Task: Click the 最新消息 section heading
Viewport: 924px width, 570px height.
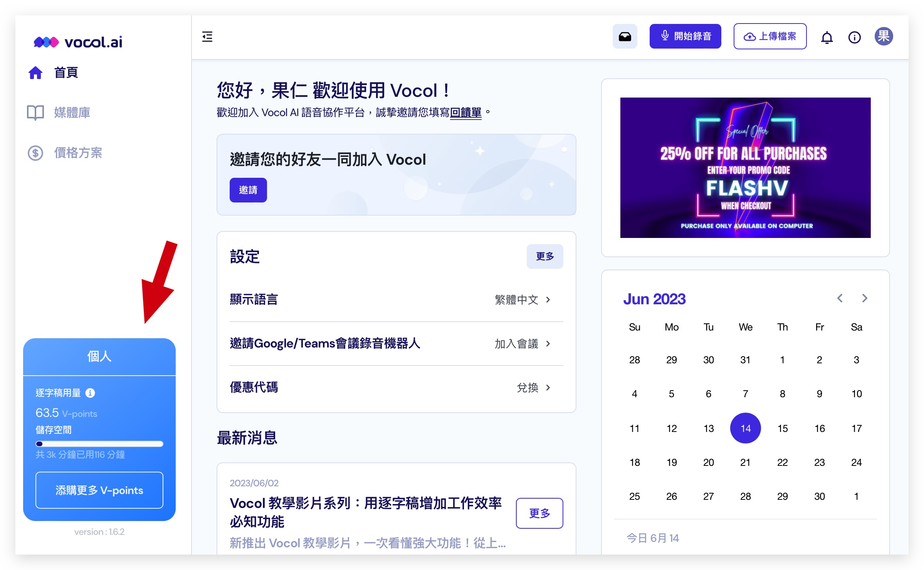Action: point(247,438)
